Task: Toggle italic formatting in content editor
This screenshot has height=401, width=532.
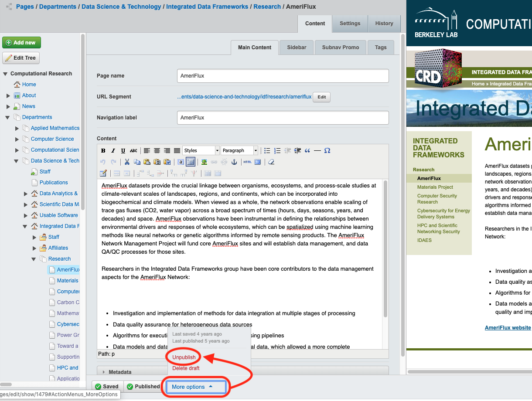Action: coord(113,151)
